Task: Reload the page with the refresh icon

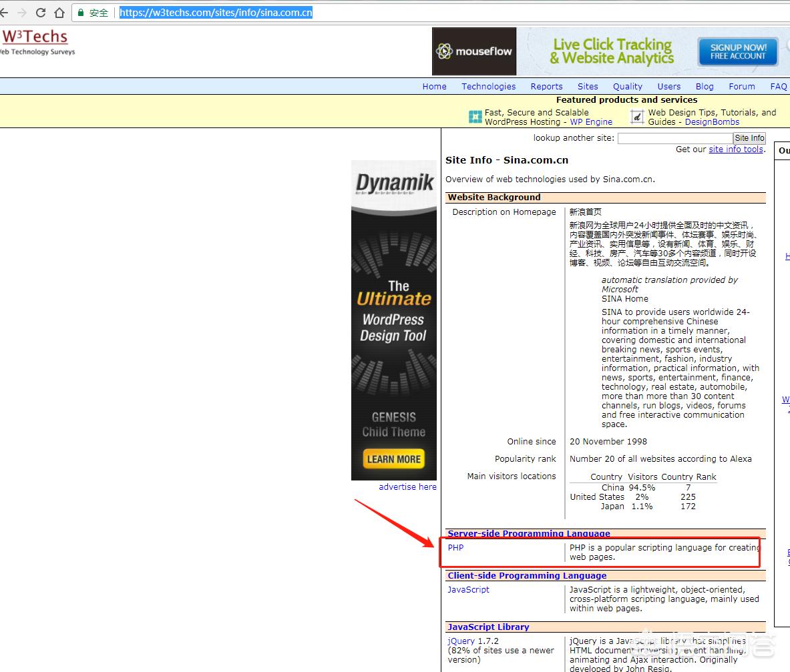Action: [x=41, y=13]
